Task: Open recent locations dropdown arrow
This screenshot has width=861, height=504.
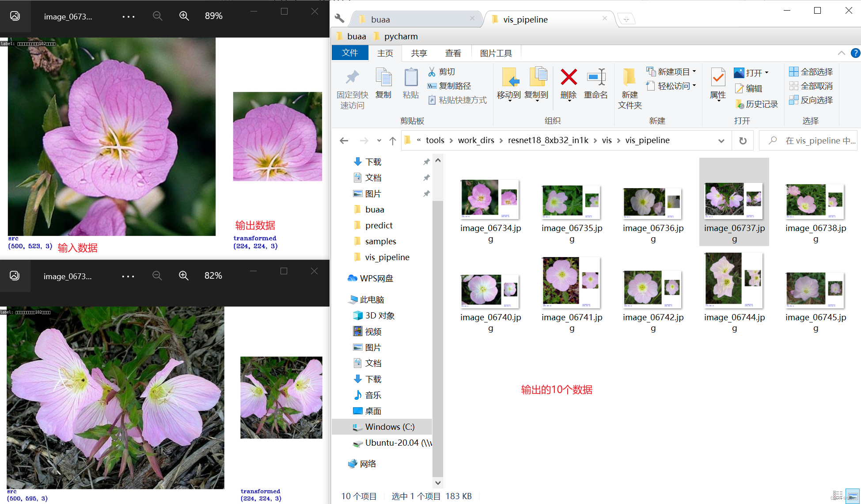Action: (379, 140)
